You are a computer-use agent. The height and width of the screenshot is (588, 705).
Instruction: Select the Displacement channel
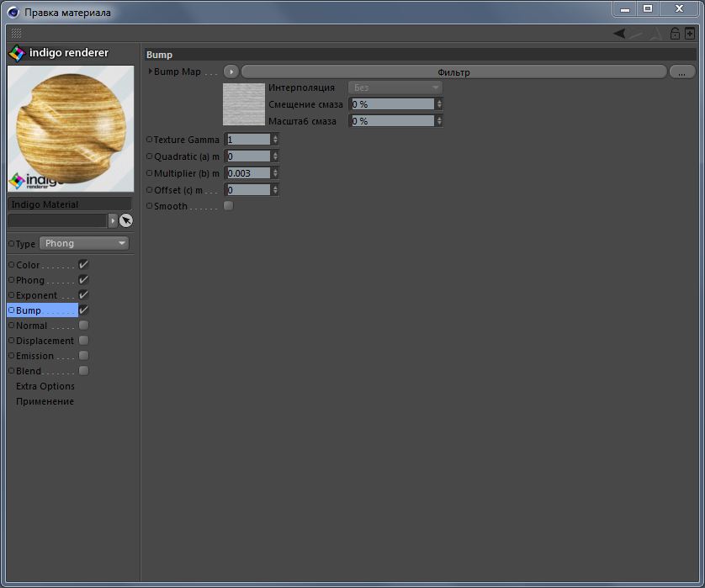point(45,341)
